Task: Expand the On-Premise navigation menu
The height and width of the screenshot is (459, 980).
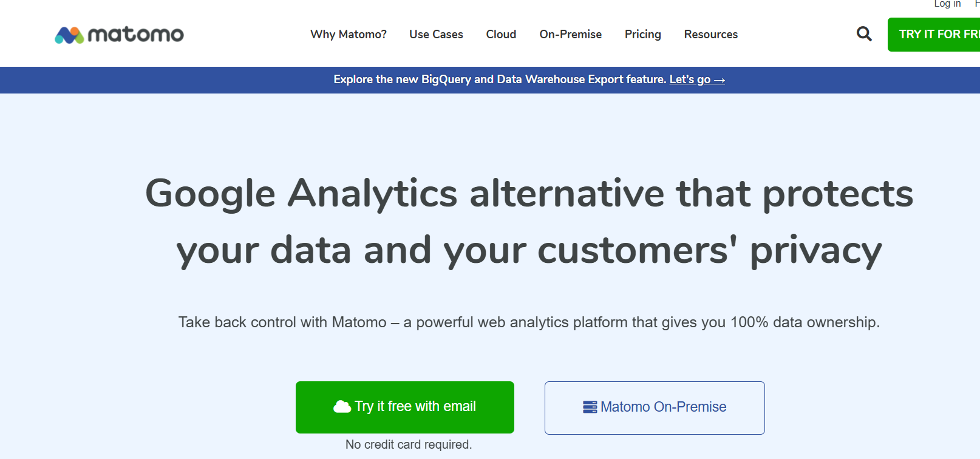Action: (x=571, y=35)
